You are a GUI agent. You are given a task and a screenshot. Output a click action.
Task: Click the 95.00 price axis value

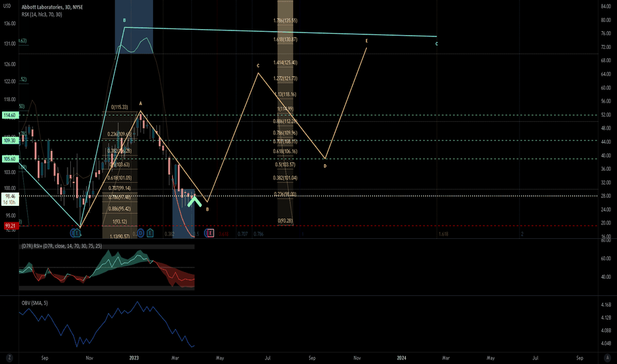click(x=11, y=216)
